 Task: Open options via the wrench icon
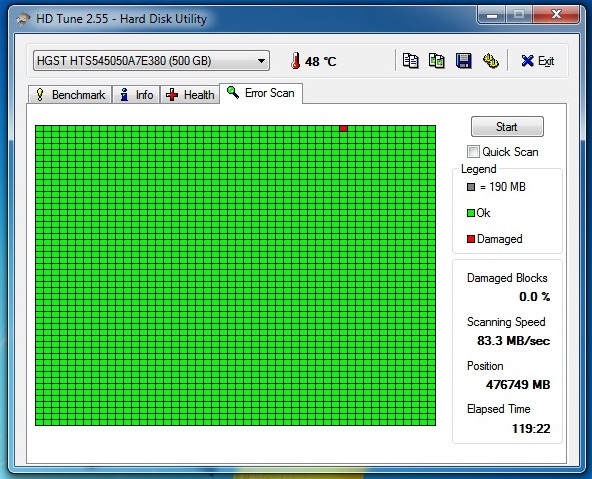pos(490,61)
